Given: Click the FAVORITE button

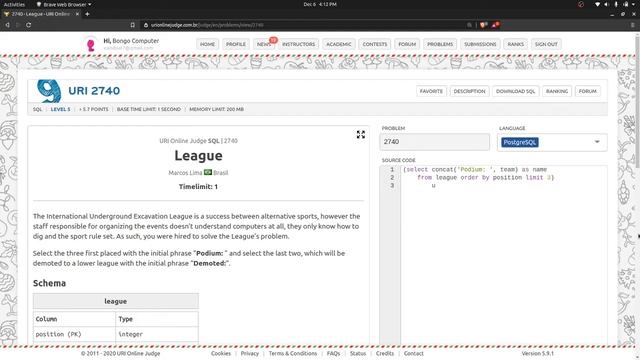Looking at the screenshot, I should 431,91.
